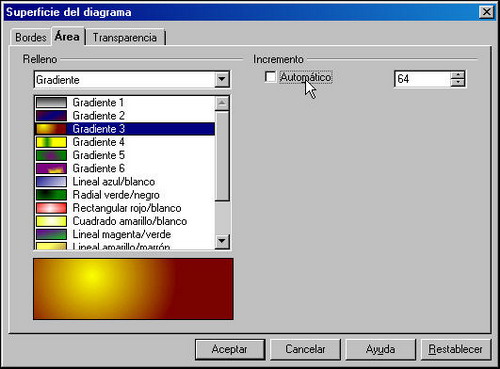Open the Transparencia tab
The width and height of the screenshot is (500, 369).
point(125,37)
